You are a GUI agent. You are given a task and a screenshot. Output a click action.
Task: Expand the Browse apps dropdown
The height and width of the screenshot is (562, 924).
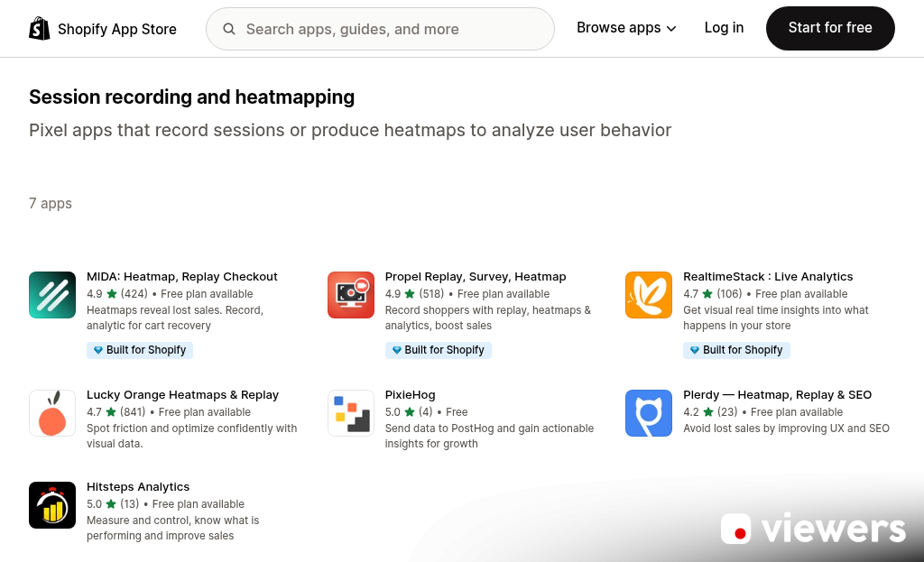click(625, 28)
